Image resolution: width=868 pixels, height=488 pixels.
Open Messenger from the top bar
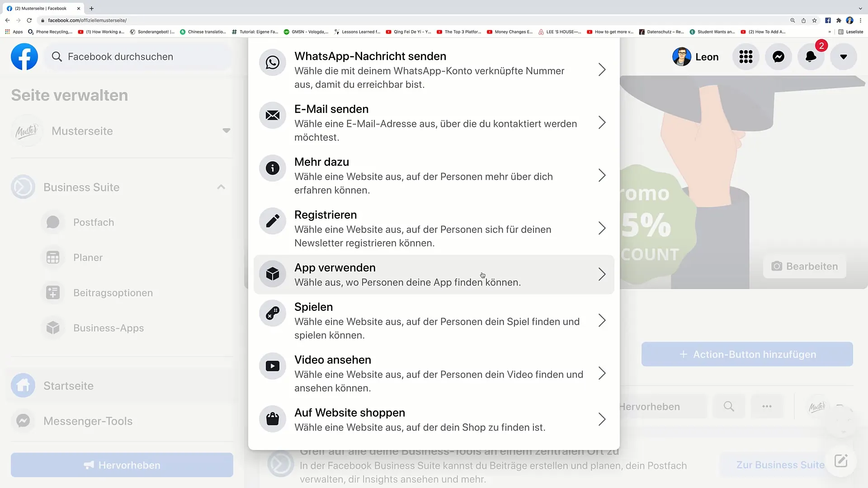coord(778,56)
